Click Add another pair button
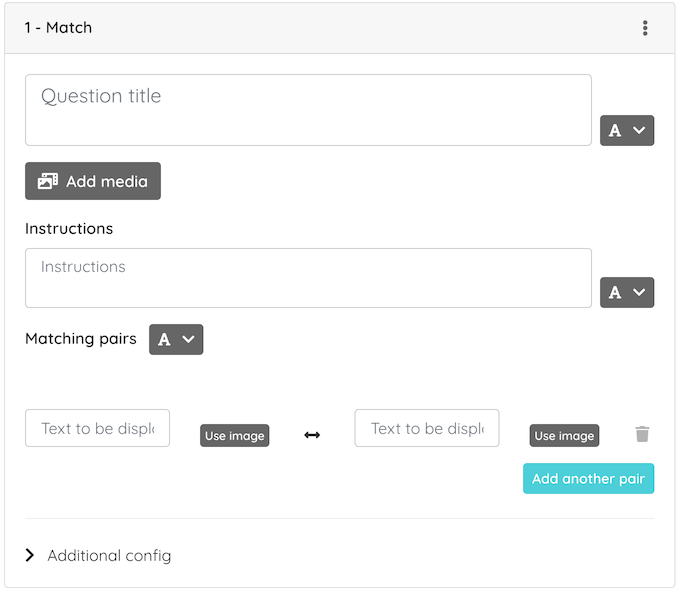The height and width of the screenshot is (592, 680). 588,478
